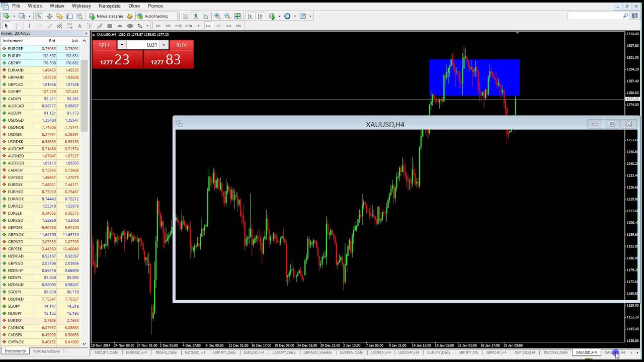This screenshot has height=362, width=644.
Task: Zoom out on the chart
Action: pos(227,16)
